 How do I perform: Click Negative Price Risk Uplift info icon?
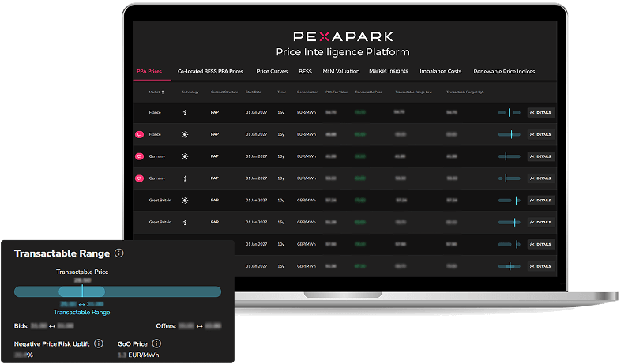pyautogui.click(x=99, y=343)
